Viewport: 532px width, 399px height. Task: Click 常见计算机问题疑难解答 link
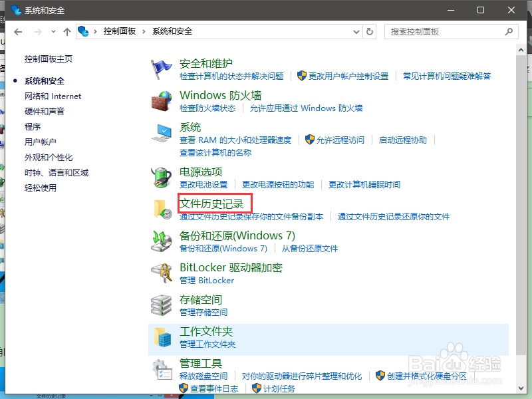tap(447, 76)
